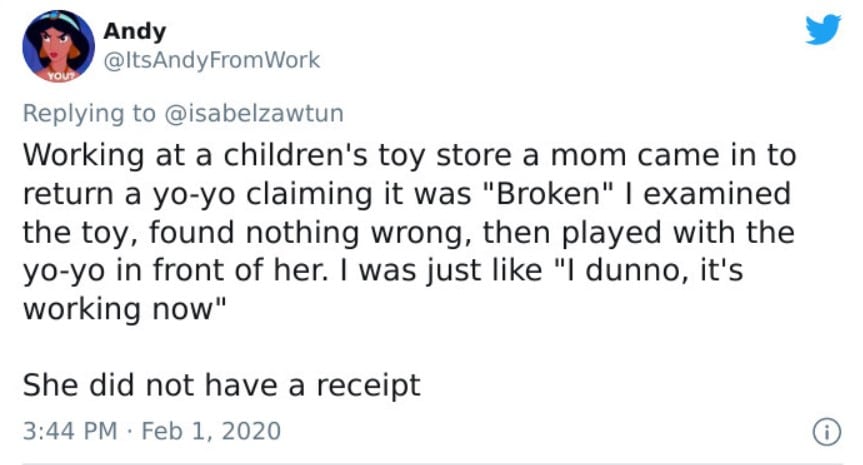The height and width of the screenshot is (465, 863).
Task: Open Andy's cartoon profile picture
Action: pyautogui.click(x=58, y=46)
